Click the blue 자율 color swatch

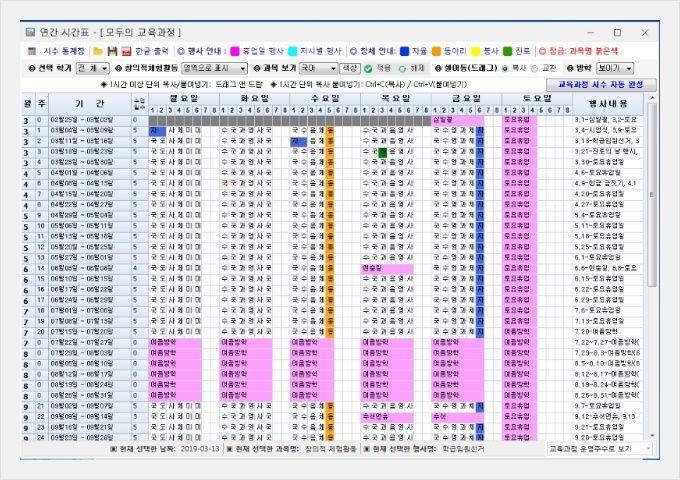pos(404,51)
